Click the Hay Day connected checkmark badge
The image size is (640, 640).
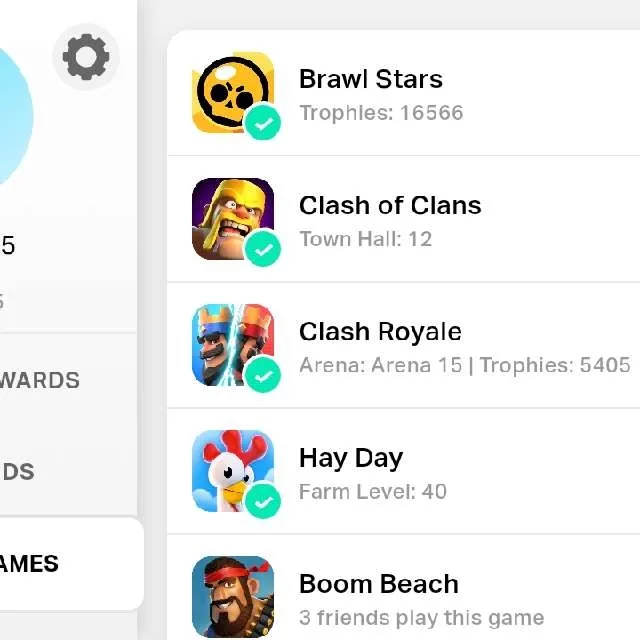263,501
